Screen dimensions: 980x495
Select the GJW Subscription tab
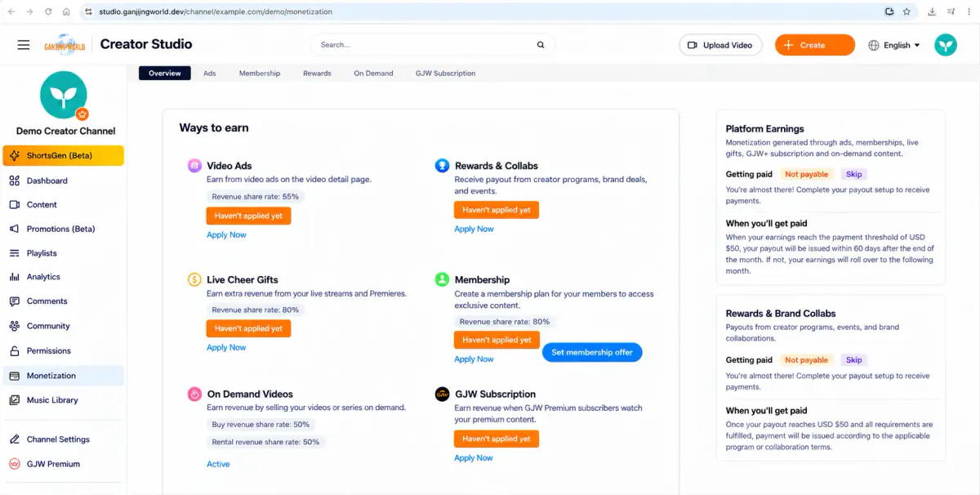tap(445, 74)
